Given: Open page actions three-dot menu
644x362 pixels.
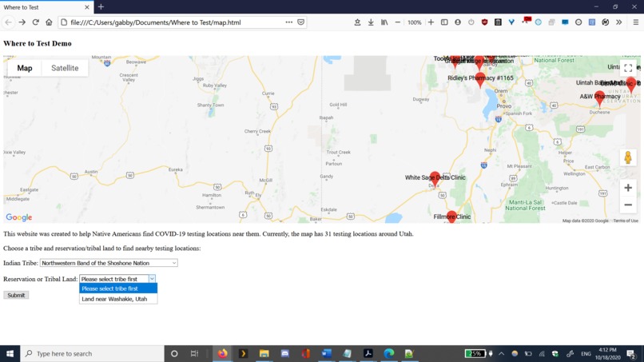Looking at the screenshot, I should pos(289,22).
